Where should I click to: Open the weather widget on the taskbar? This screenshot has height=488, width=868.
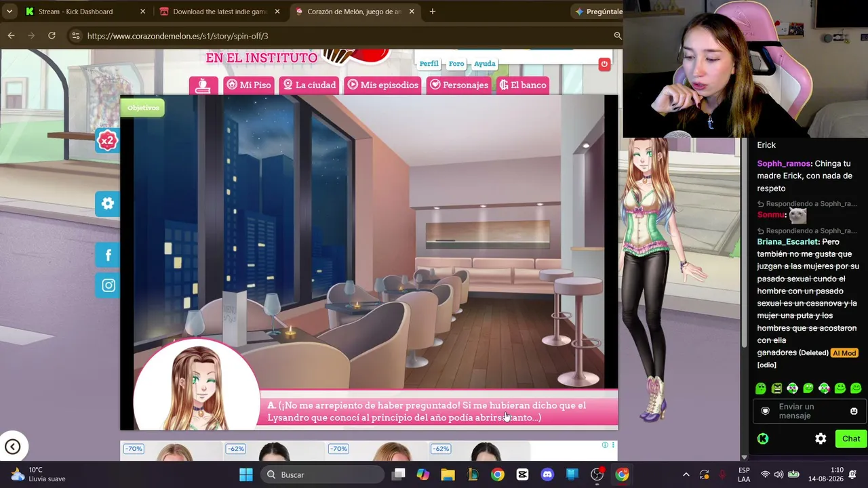point(39,474)
